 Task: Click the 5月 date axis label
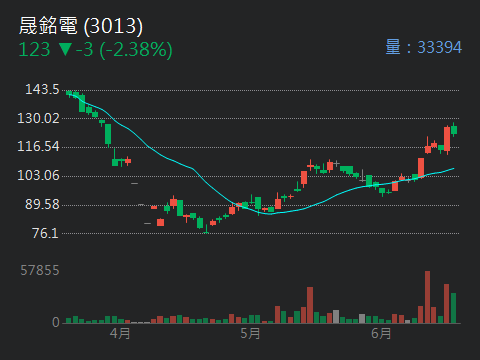[x=250, y=333]
